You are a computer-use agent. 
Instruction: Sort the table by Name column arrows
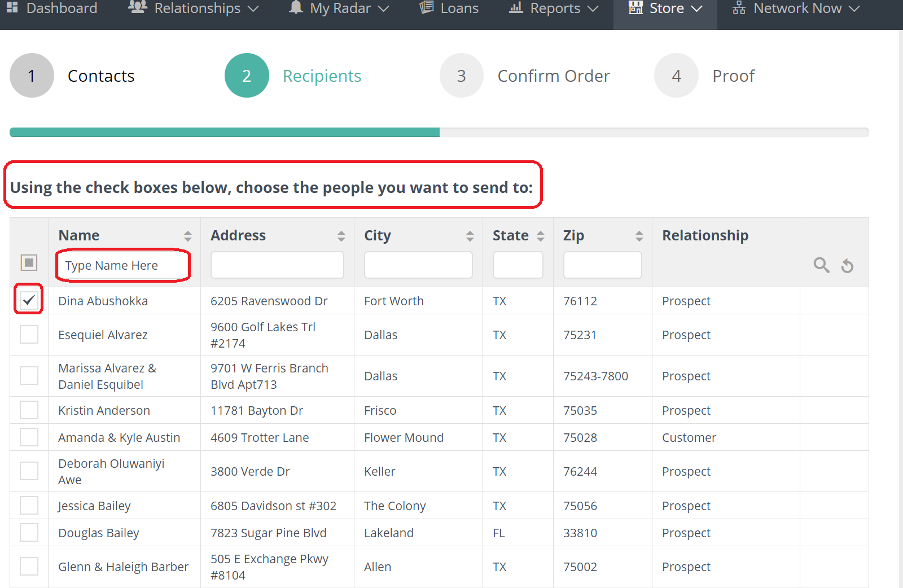(x=187, y=236)
